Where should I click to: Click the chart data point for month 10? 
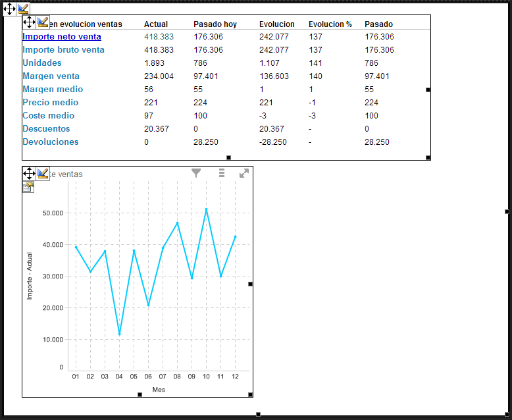[206, 209]
